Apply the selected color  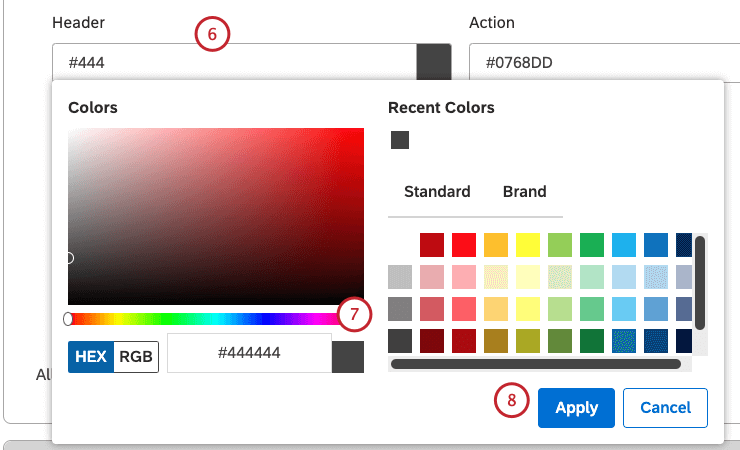[576, 407]
